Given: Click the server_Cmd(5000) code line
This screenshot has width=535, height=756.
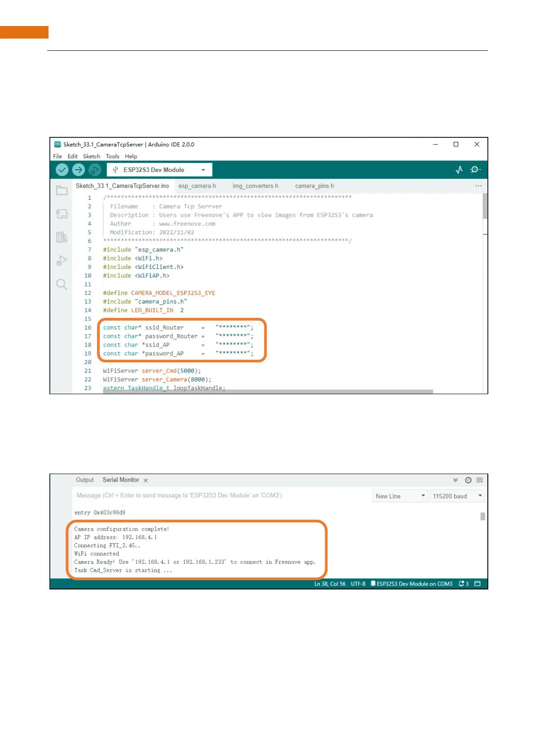Looking at the screenshot, I should (152, 371).
